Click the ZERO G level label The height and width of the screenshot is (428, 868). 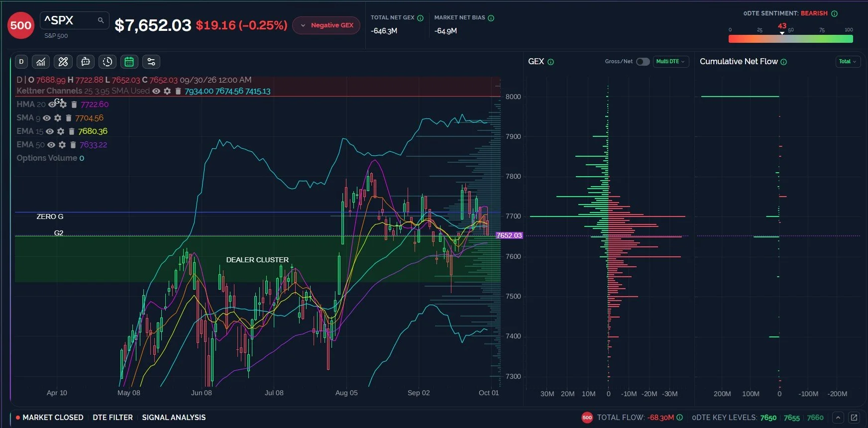point(50,216)
